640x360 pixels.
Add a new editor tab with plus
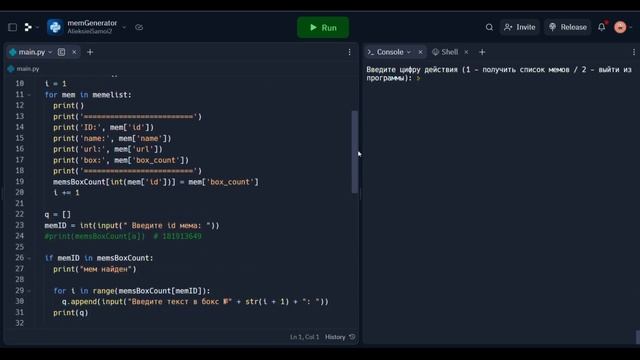click(x=90, y=52)
